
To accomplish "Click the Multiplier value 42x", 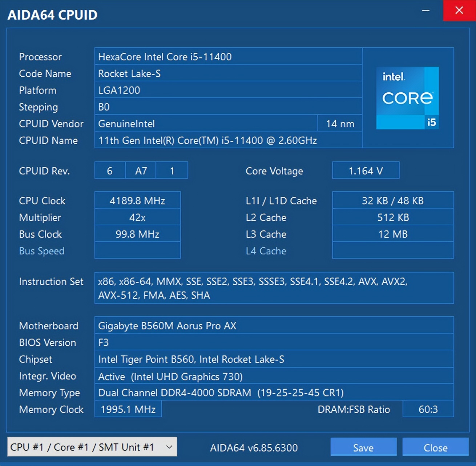I will 137,217.
